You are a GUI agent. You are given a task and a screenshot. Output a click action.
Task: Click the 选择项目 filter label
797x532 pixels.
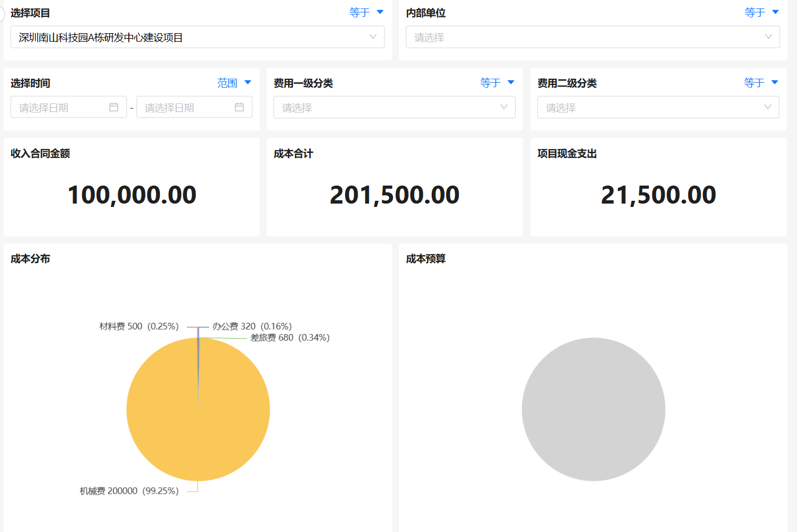coord(30,13)
